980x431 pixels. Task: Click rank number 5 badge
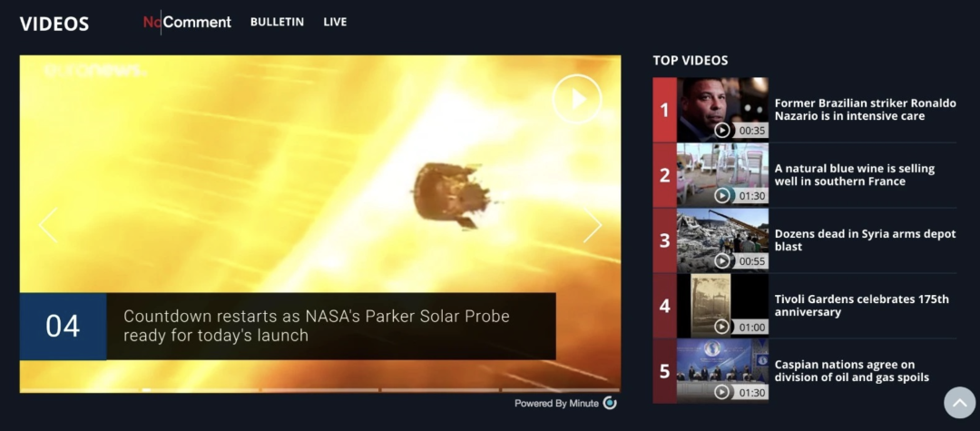click(x=664, y=371)
